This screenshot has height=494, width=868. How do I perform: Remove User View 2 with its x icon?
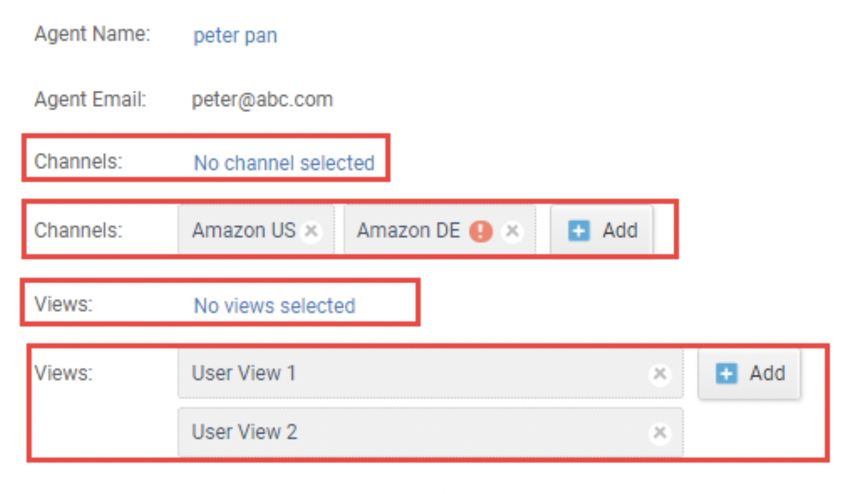660,433
